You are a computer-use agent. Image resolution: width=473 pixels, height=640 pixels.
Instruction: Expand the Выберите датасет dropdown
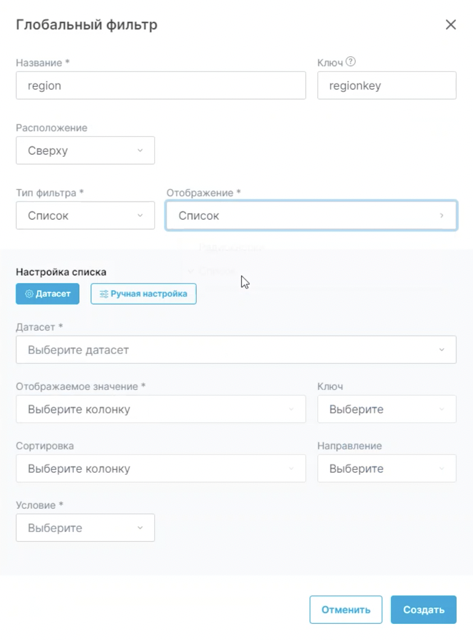click(236, 350)
